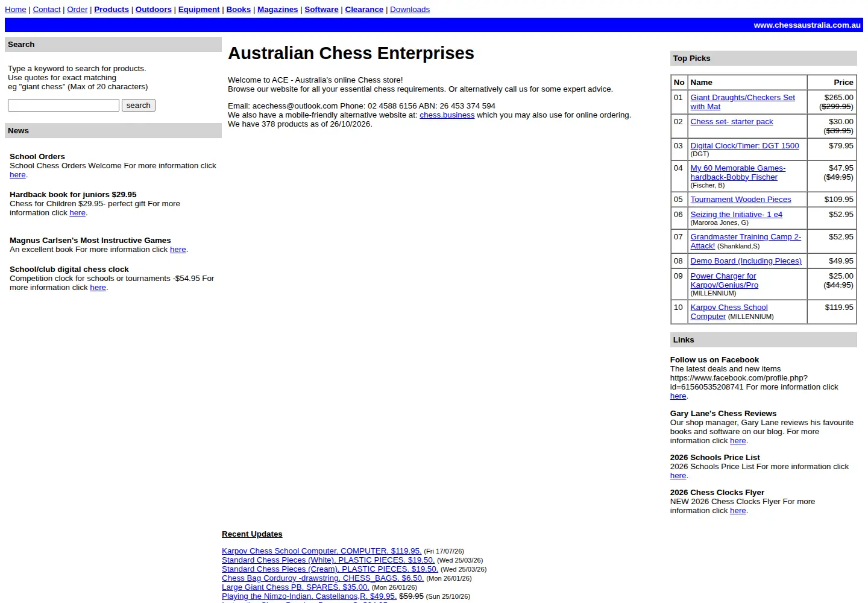Follow Facebook 'here' link
Screen dimensions: 868x603
[678, 396]
